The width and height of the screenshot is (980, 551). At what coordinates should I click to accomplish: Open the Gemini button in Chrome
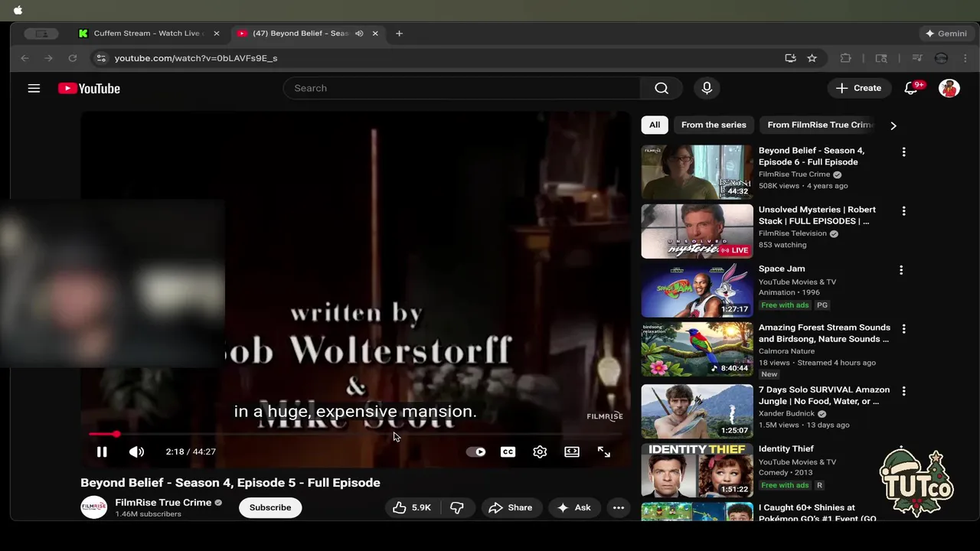pyautogui.click(x=946, y=34)
